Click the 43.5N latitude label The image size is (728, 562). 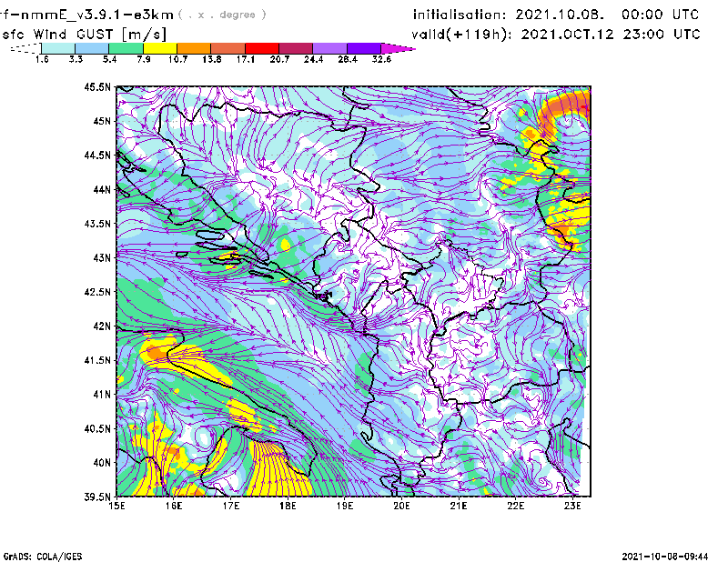pyautogui.click(x=97, y=224)
